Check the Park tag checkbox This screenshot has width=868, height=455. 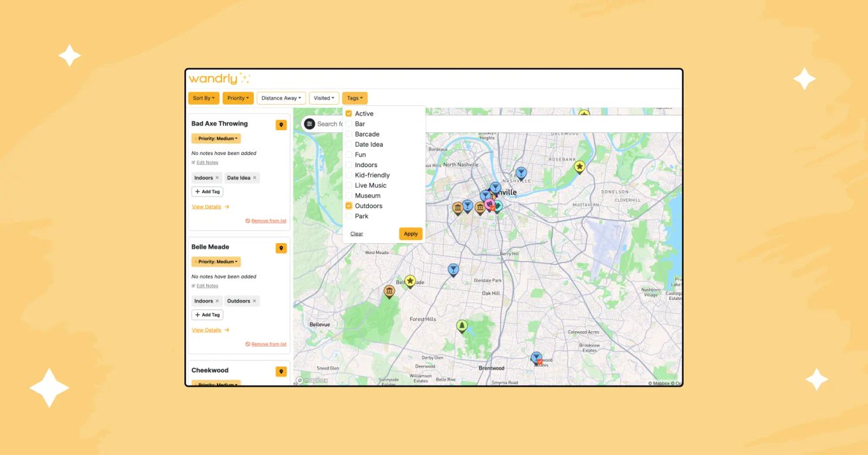[x=349, y=216]
